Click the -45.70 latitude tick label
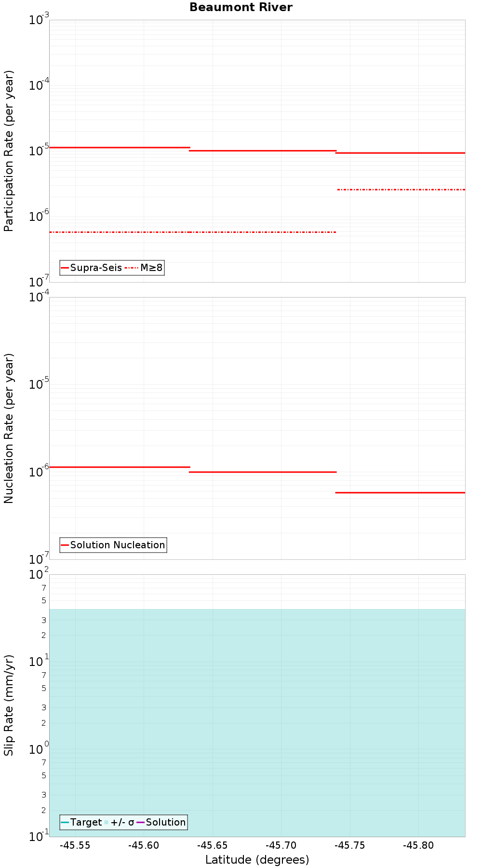This screenshot has height=868, width=482. coord(281,845)
